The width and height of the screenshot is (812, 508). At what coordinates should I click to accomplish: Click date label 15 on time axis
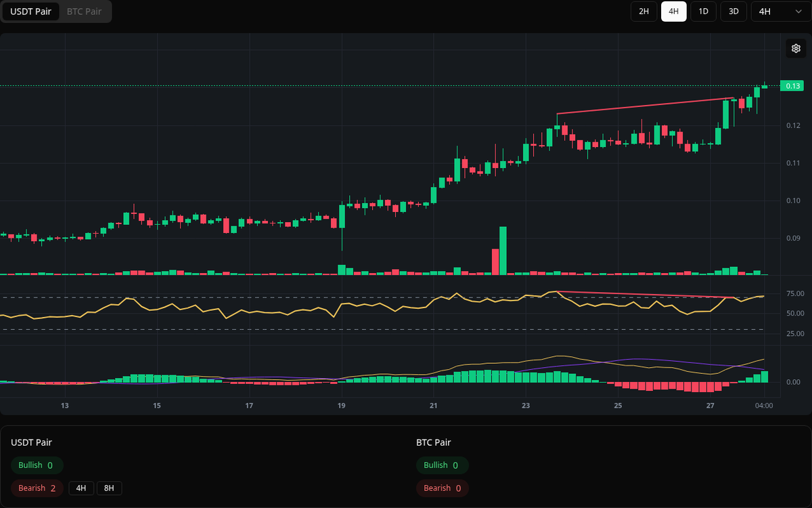157,406
